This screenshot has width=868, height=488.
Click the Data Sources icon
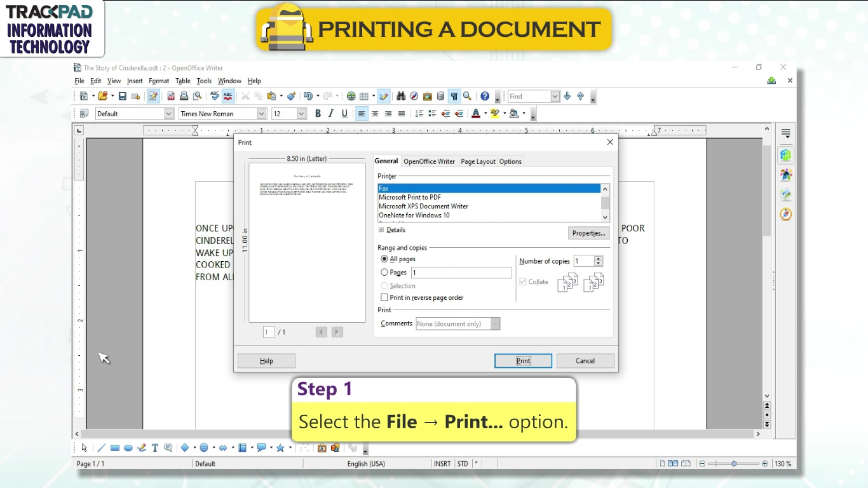[x=441, y=97]
